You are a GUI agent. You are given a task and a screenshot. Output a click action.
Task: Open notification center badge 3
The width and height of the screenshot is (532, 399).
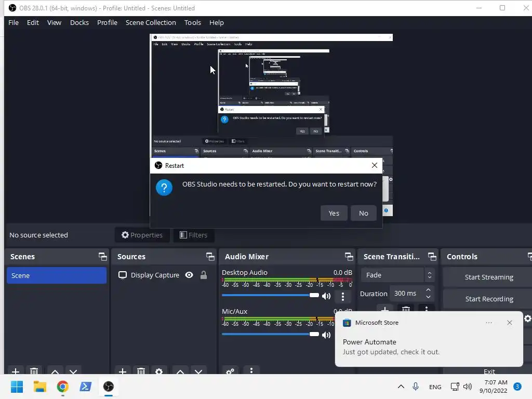click(517, 387)
